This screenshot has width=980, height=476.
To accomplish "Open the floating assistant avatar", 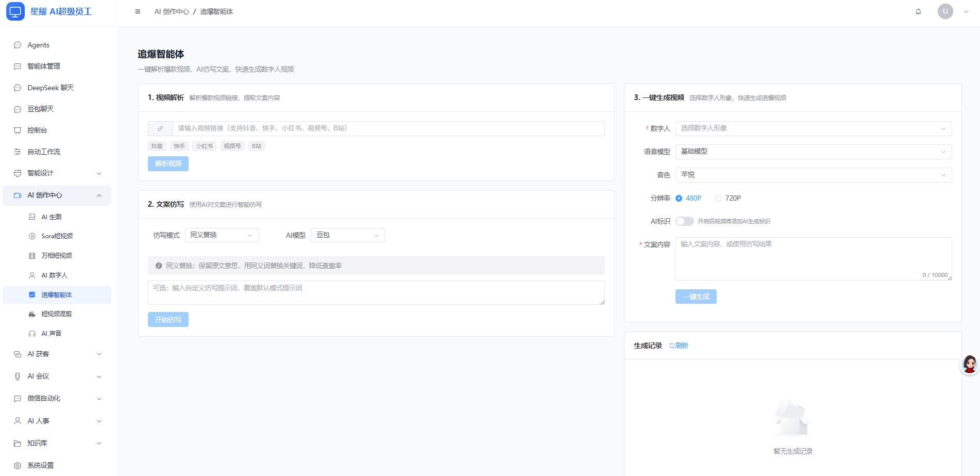I will coord(969,365).
